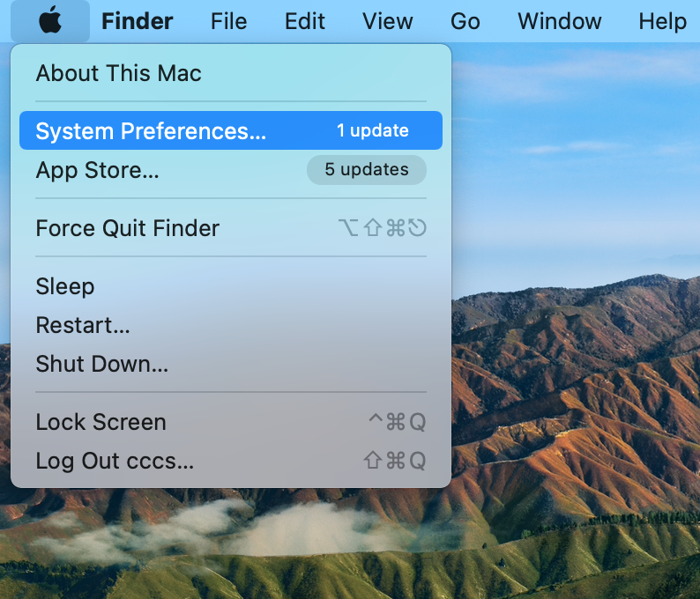Click the Apple logo menu icon
This screenshot has height=599, width=700.
coord(50,20)
